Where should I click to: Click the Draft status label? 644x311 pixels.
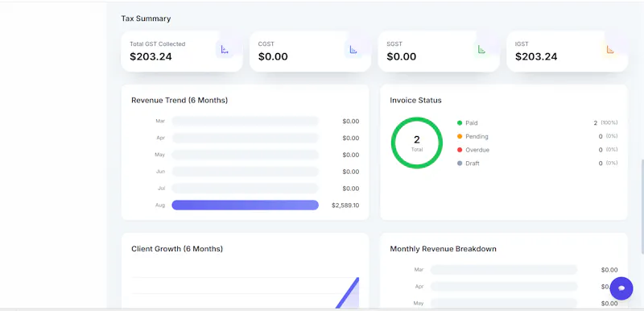click(x=473, y=163)
